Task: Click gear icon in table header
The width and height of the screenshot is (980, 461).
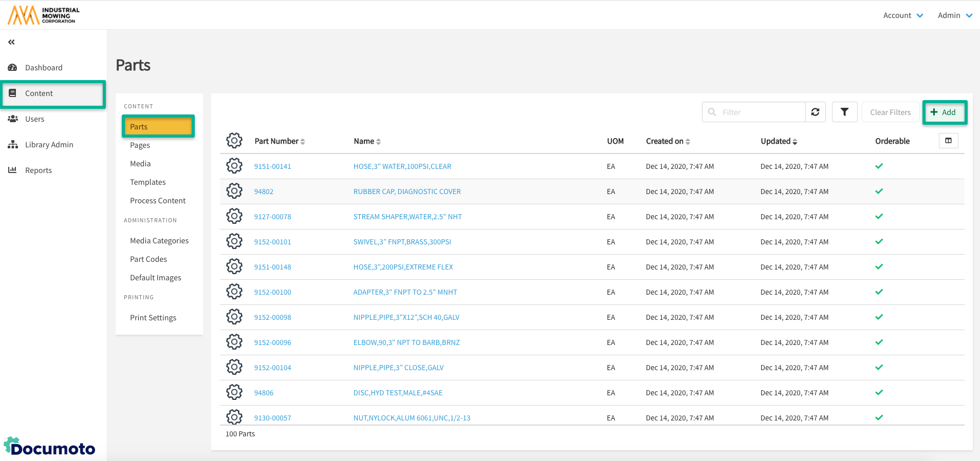Action: click(x=234, y=141)
